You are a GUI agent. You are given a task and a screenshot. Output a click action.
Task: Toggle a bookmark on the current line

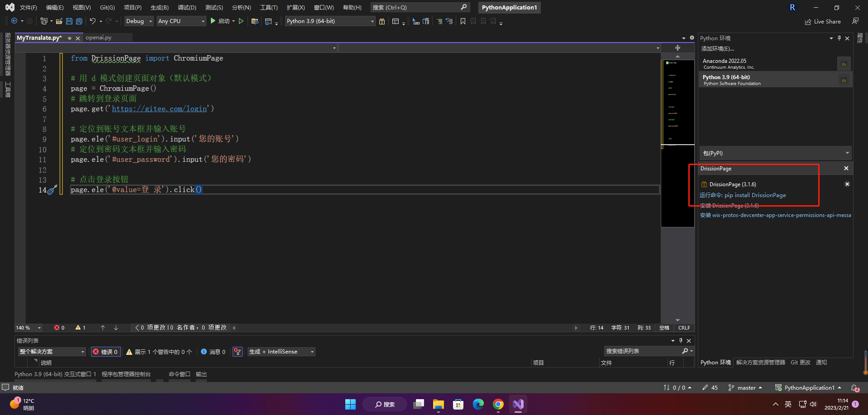pos(463,21)
